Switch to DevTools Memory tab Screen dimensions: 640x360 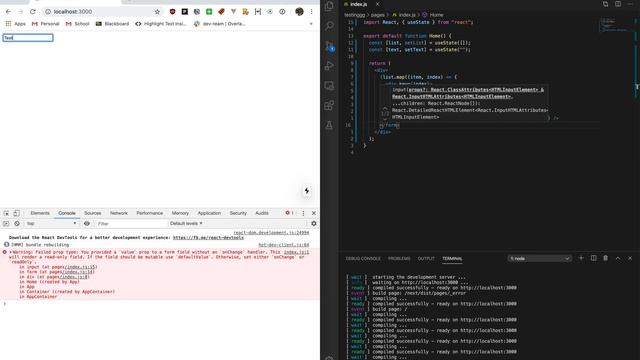180,213
